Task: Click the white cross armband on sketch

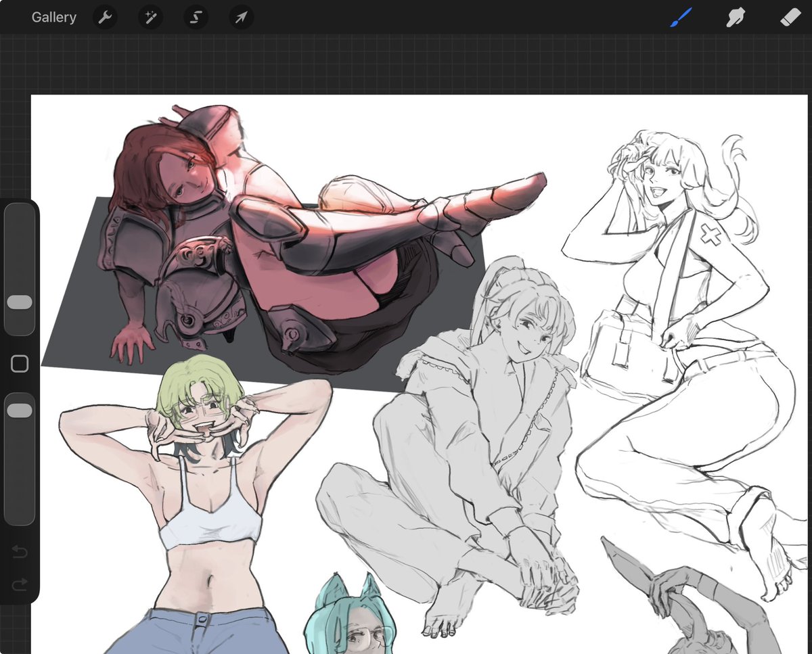Action: (x=710, y=236)
